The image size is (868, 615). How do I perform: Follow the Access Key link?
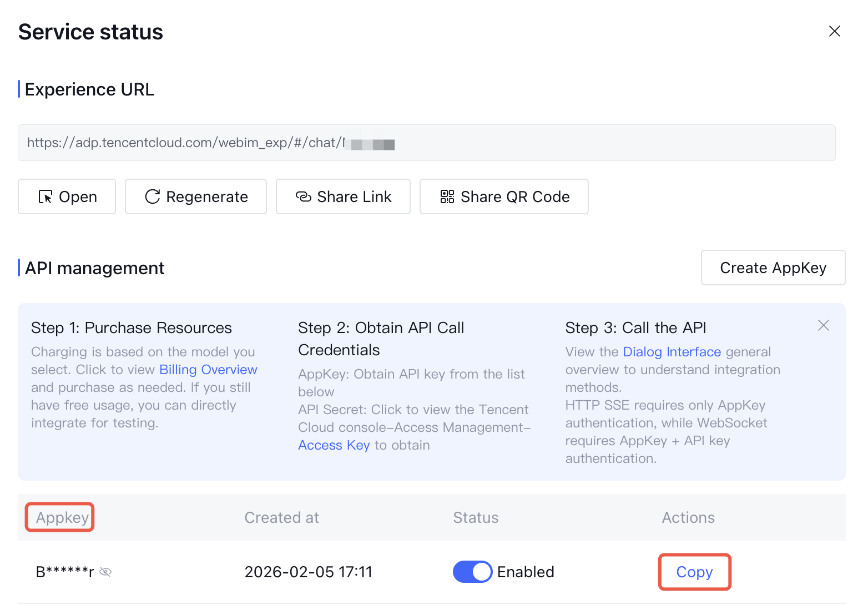(334, 445)
